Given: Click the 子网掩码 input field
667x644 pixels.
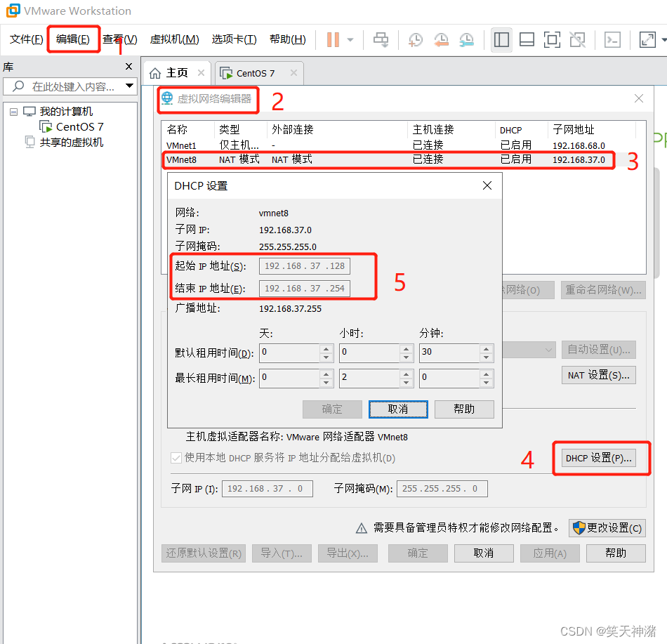Looking at the screenshot, I should point(442,489).
